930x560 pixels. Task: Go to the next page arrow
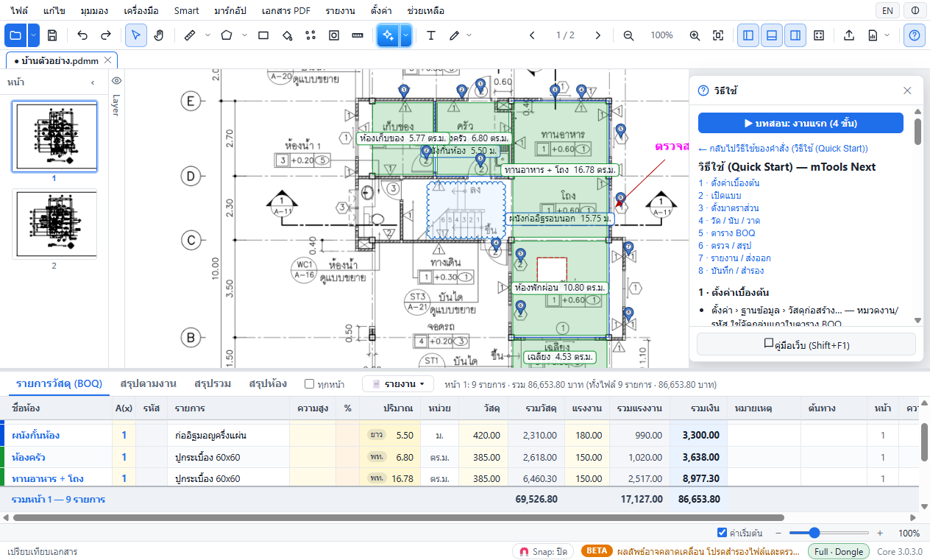pyautogui.click(x=598, y=35)
